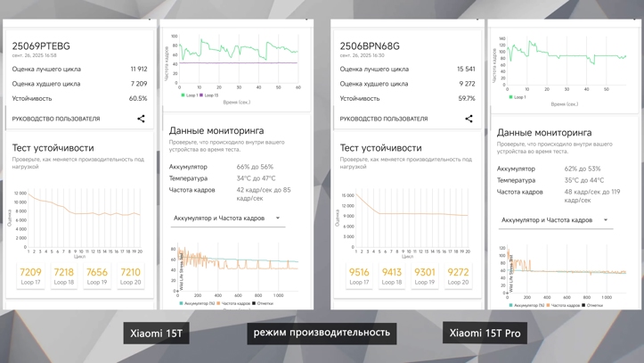Image resolution: width=644 pixels, height=363 pixels.
Task: Click the режим производительность caption
Action: tap(322, 333)
